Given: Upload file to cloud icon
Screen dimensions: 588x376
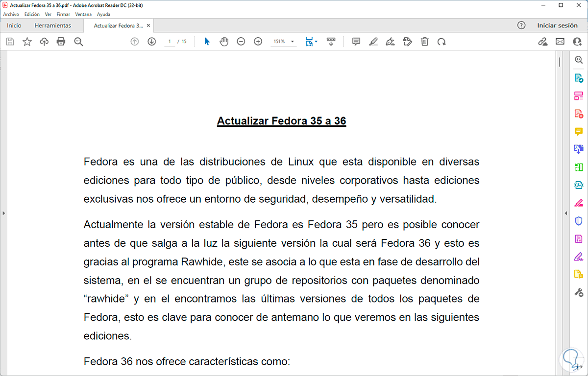Looking at the screenshot, I should tap(44, 42).
